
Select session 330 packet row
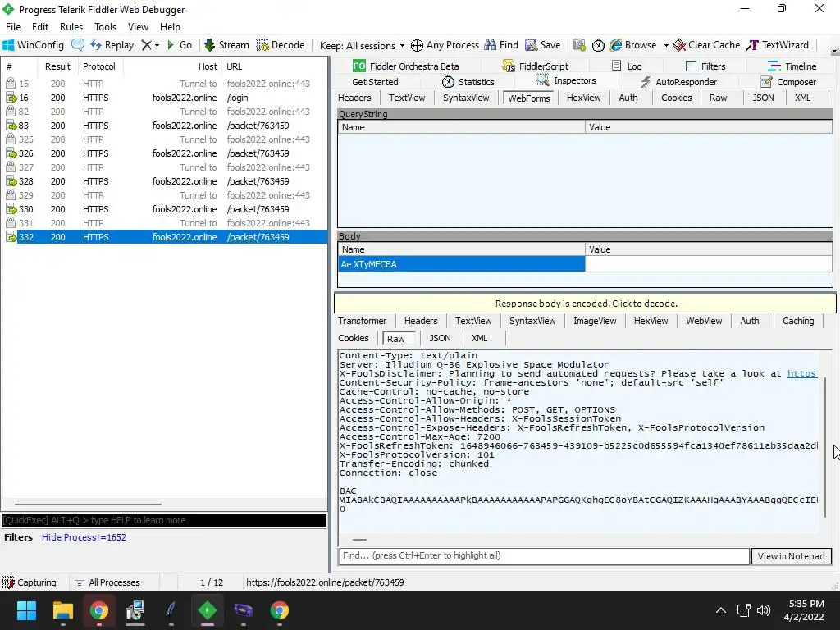coord(164,209)
